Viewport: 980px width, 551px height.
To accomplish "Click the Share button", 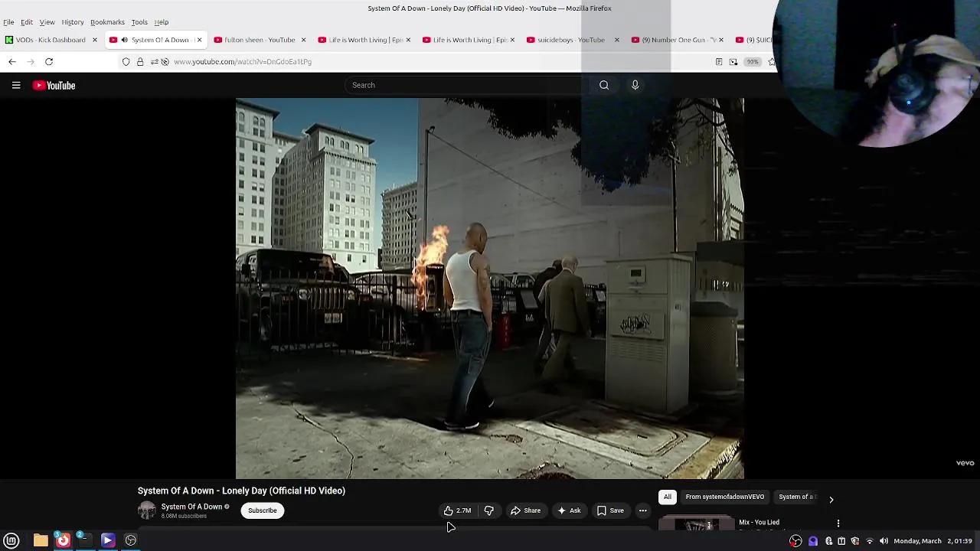I will pos(526,510).
